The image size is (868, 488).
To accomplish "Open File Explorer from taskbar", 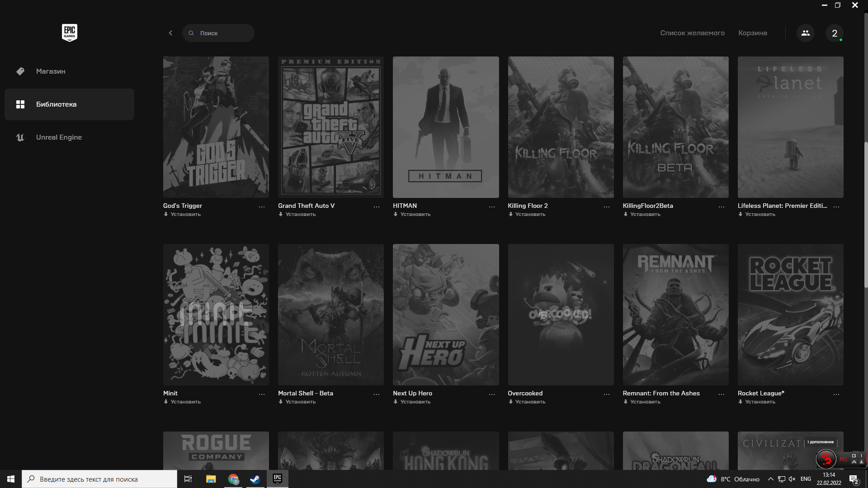I will (x=211, y=479).
